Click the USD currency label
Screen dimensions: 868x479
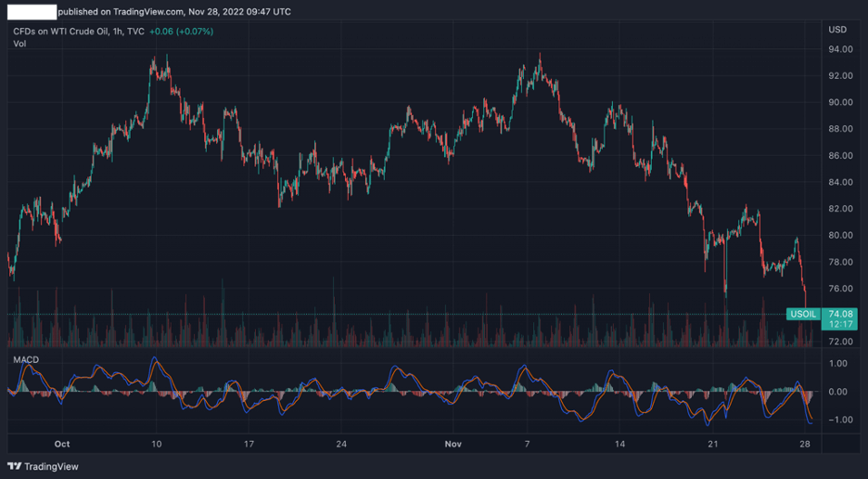(837, 30)
